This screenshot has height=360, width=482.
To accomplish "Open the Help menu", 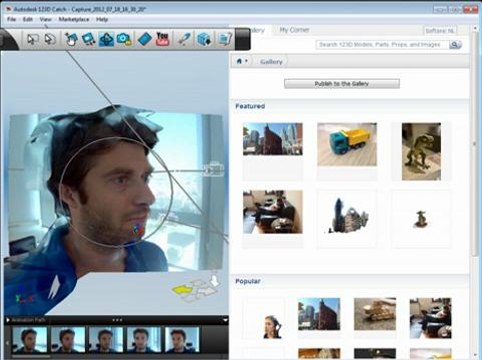I will point(102,19).
